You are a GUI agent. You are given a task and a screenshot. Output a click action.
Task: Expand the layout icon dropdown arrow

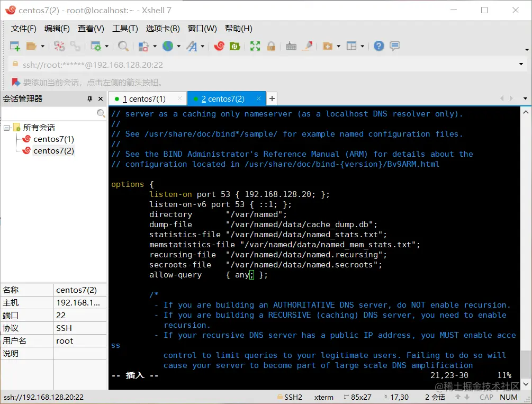(363, 46)
